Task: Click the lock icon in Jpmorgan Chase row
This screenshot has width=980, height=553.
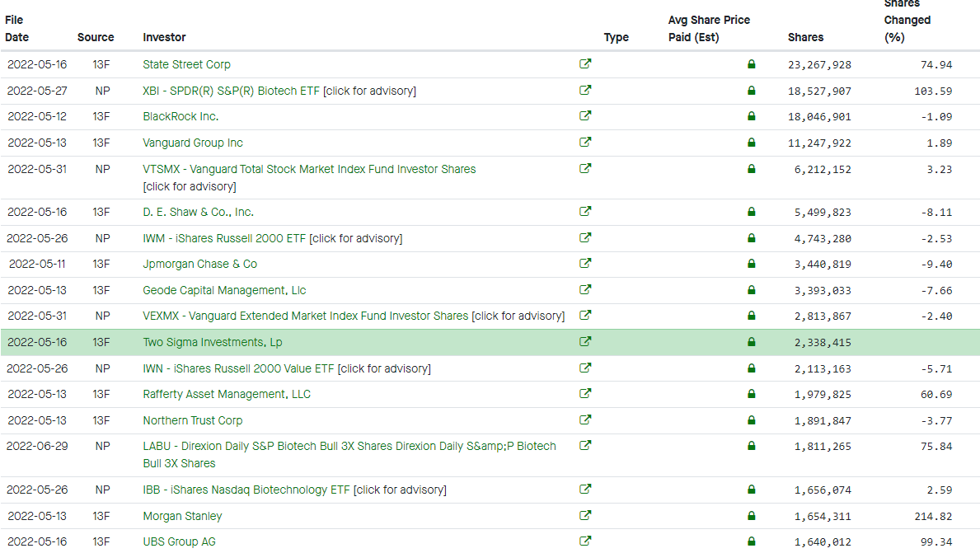Action: tap(751, 264)
